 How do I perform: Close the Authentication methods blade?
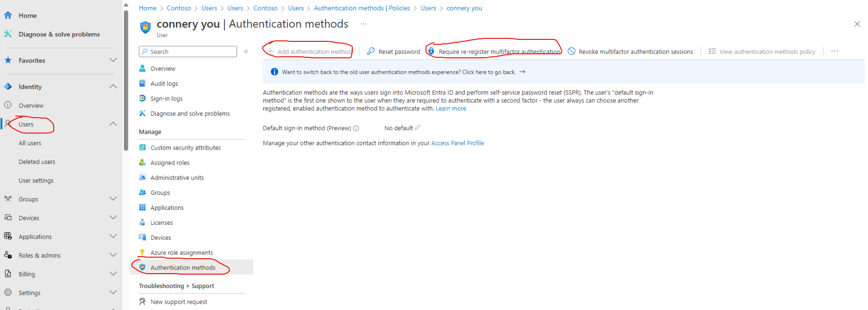click(x=857, y=24)
